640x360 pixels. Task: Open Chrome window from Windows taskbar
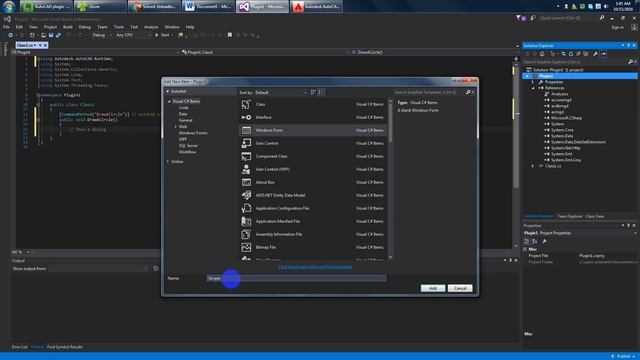pos(154,7)
